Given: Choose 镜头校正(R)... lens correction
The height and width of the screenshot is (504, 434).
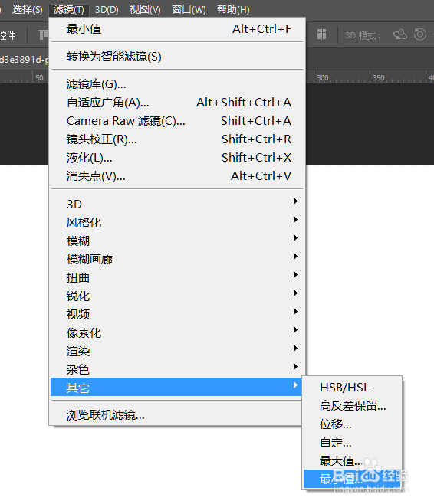Looking at the screenshot, I should point(177,139).
